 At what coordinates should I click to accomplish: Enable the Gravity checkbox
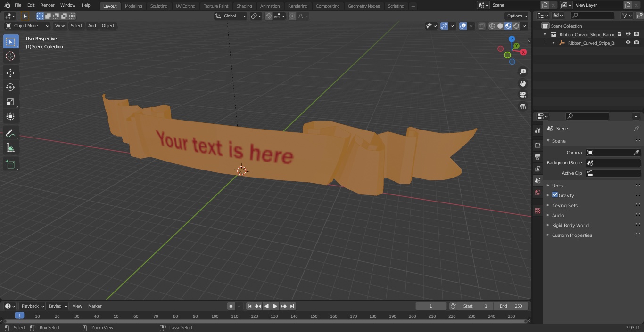[555, 195]
